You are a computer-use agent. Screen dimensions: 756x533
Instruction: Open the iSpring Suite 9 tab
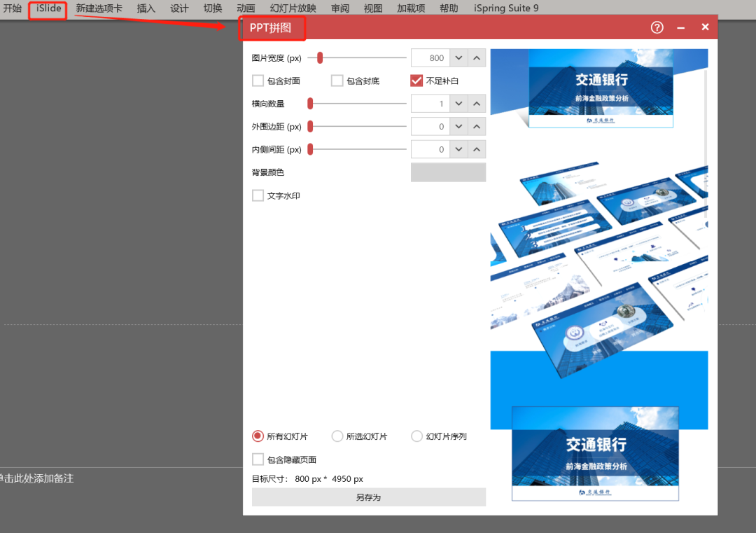click(x=506, y=8)
